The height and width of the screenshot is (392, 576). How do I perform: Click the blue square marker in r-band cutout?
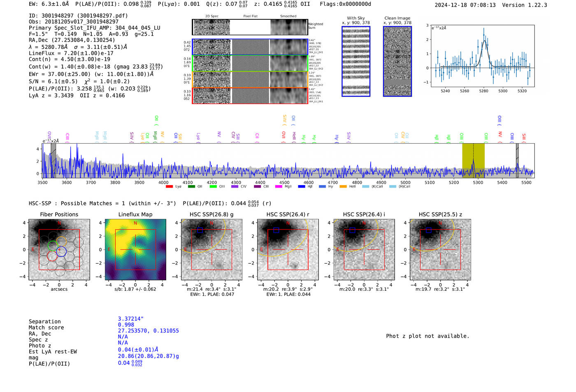coord(276,230)
